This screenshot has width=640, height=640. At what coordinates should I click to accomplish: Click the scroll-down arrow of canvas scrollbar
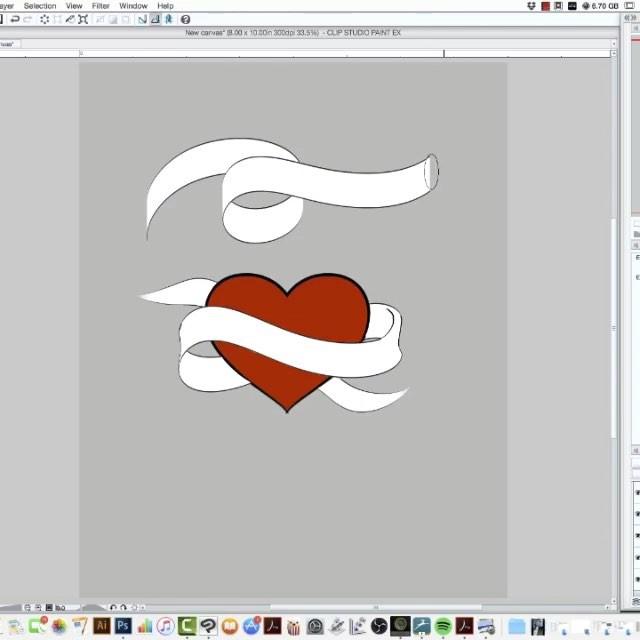[613, 601]
